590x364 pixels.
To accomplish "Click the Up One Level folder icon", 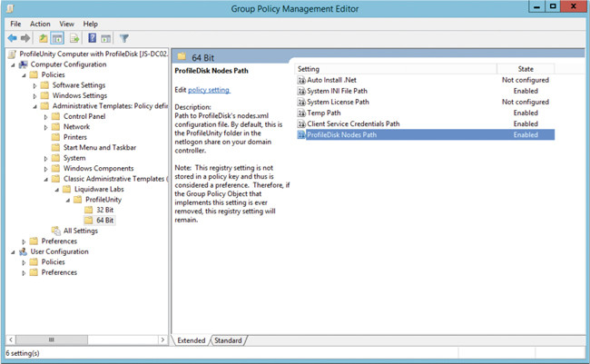I will point(43,38).
